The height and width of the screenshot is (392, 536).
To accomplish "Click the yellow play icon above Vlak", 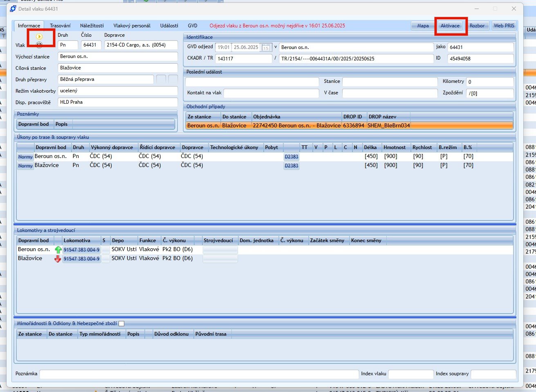I will 40,37.
